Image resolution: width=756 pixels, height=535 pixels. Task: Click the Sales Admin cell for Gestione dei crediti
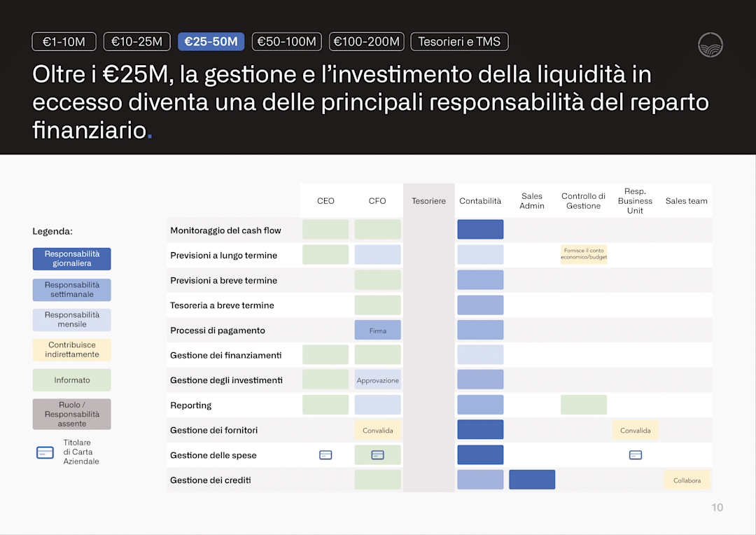(532, 480)
